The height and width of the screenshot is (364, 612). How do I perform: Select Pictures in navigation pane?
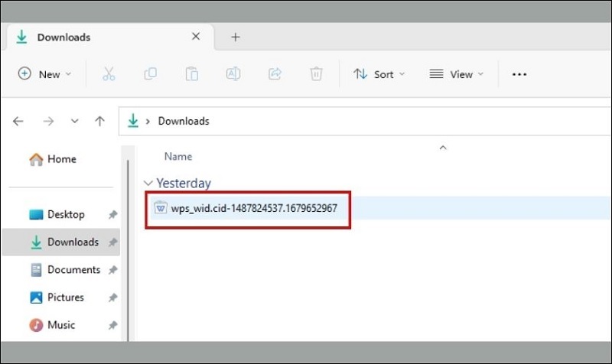pyautogui.click(x=66, y=297)
